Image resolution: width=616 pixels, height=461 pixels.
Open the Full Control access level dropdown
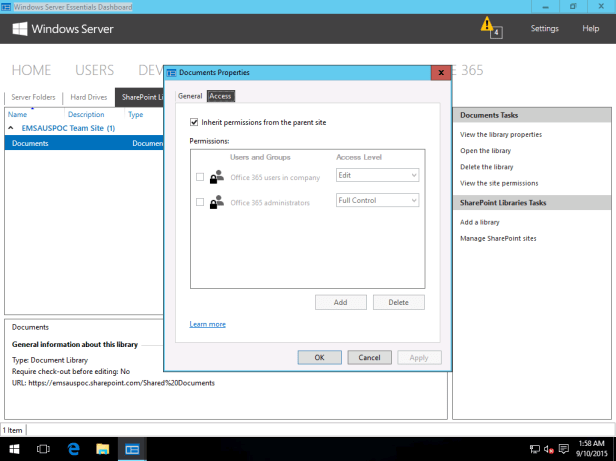[377, 201]
